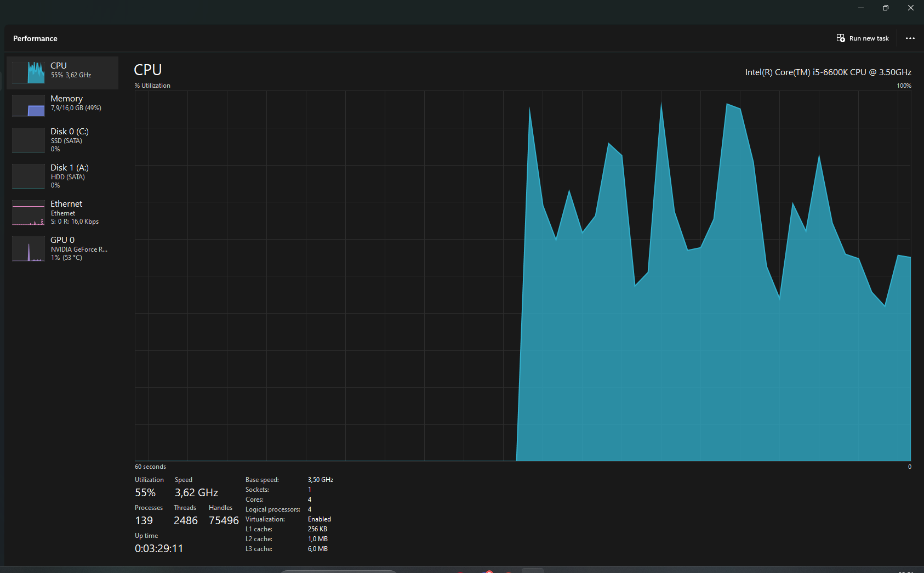Image resolution: width=924 pixels, height=573 pixels.
Task: Restore down the Task Manager window
Action: (886, 8)
